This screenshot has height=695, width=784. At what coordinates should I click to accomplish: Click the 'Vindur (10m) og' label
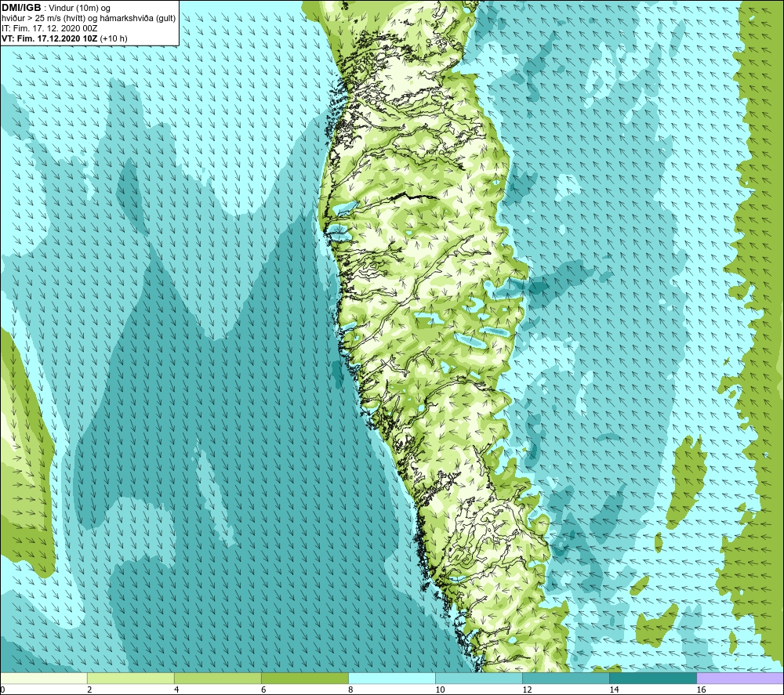[79, 9]
